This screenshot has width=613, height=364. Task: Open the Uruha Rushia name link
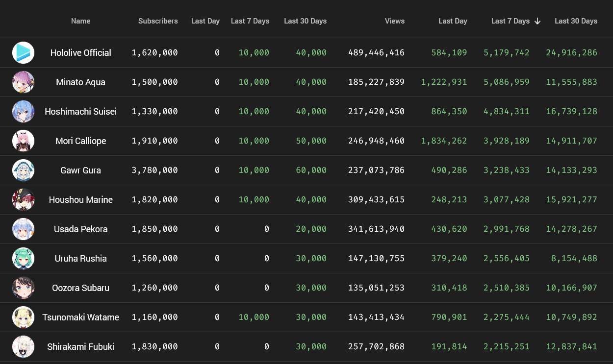point(81,258)
